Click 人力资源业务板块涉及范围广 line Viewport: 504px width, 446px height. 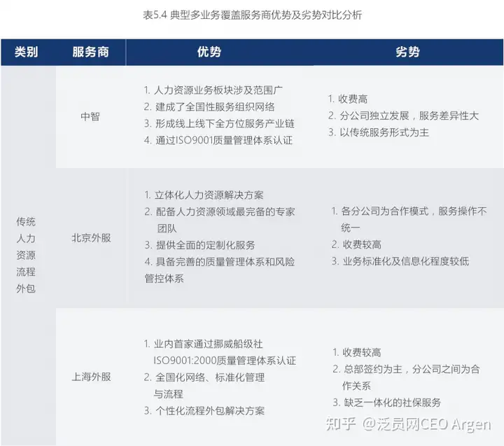(x=213, y=90)
